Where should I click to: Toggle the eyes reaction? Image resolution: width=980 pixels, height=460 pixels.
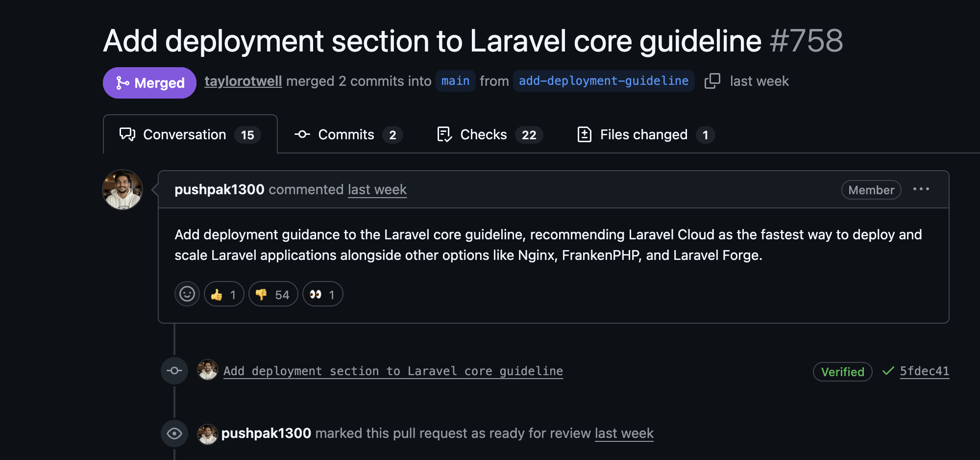coord(323,294)
